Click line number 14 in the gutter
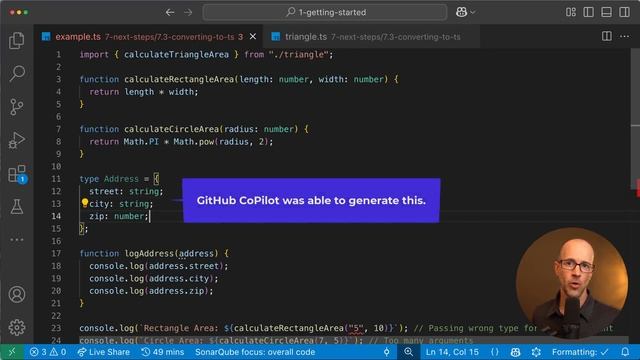 pyautogui.click(x=56, y=216)
